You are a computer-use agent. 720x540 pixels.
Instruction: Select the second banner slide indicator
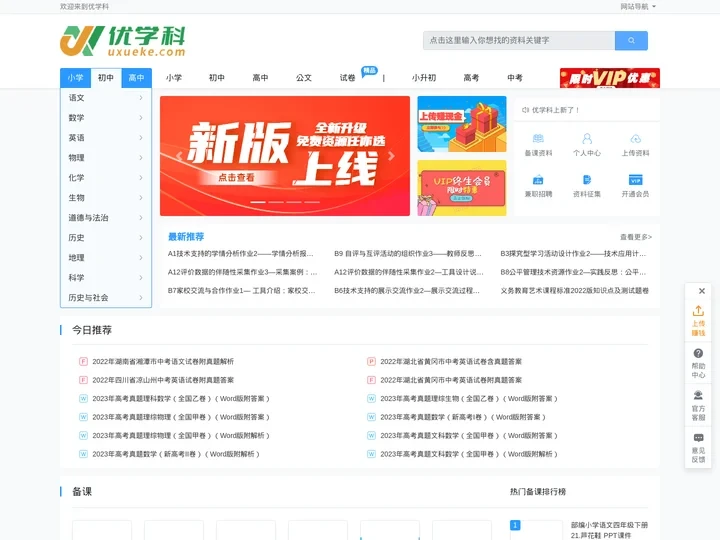tap(276, 202)
